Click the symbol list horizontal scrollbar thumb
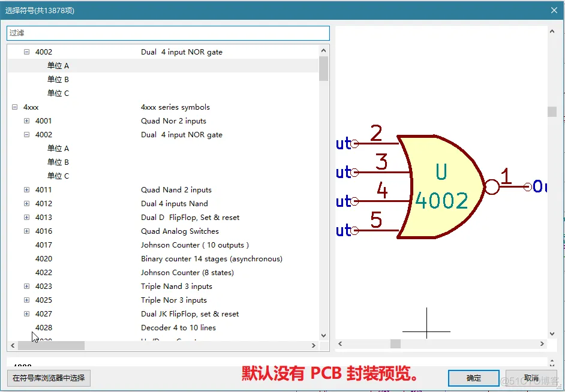The width and height of the screenshot is (565, 392). coord(51,346)
